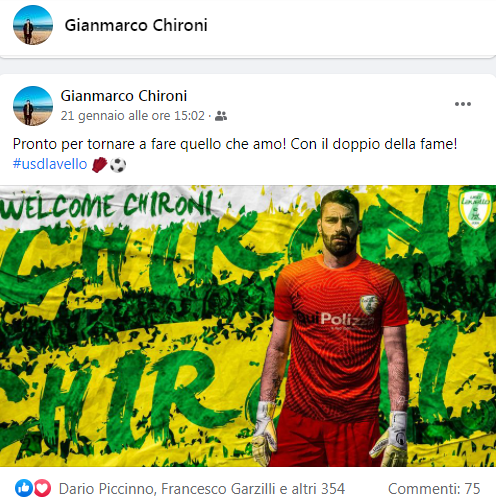Open the Welcome Chironi post image
This screenshot has width=496, height=503.
click(248, 326)
